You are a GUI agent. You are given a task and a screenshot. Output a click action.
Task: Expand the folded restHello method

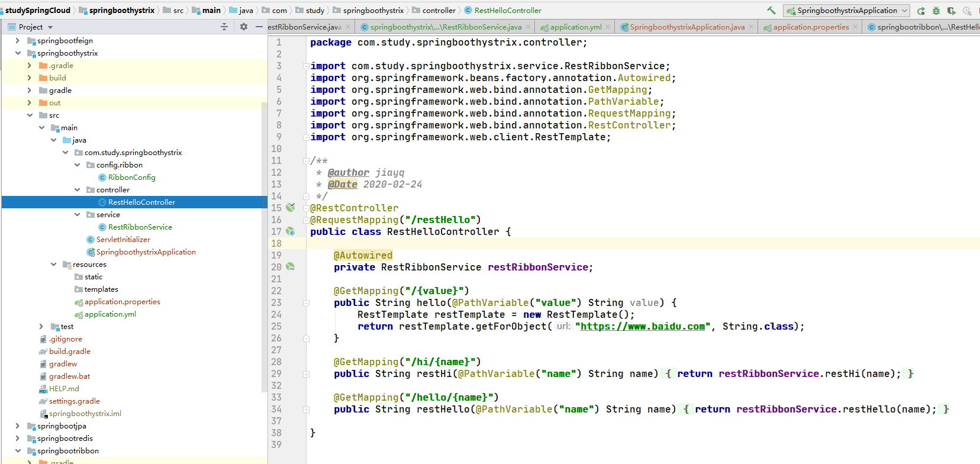[x=306, y=410]
